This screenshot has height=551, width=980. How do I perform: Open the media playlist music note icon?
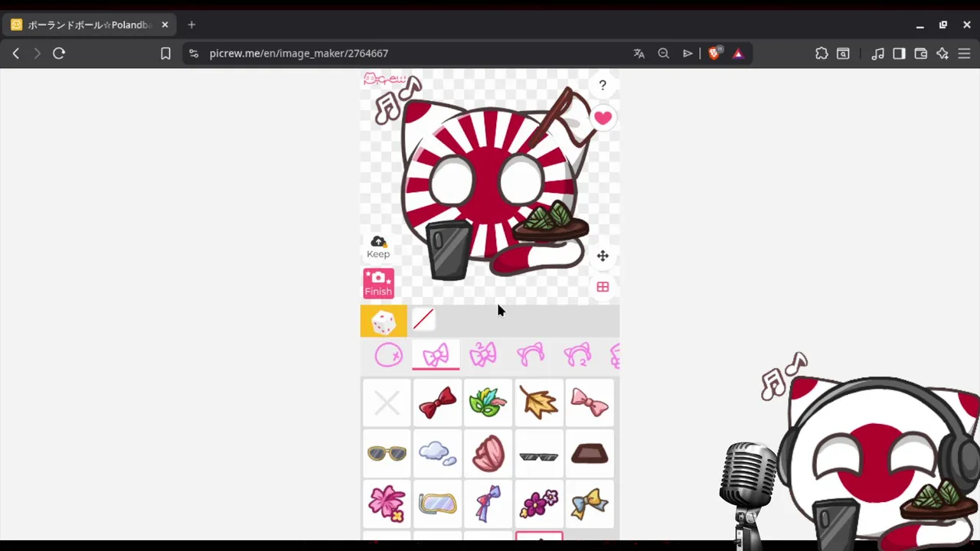(x=878, y=54)
